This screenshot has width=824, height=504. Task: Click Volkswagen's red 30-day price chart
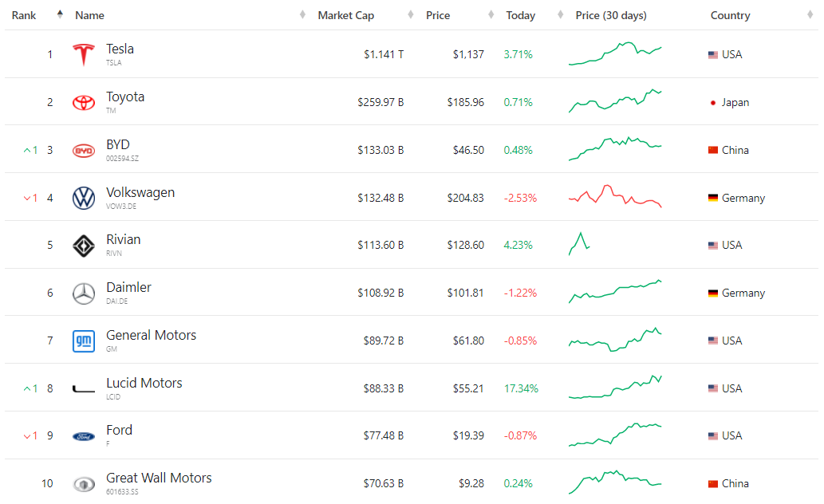[x=615, y=196]
